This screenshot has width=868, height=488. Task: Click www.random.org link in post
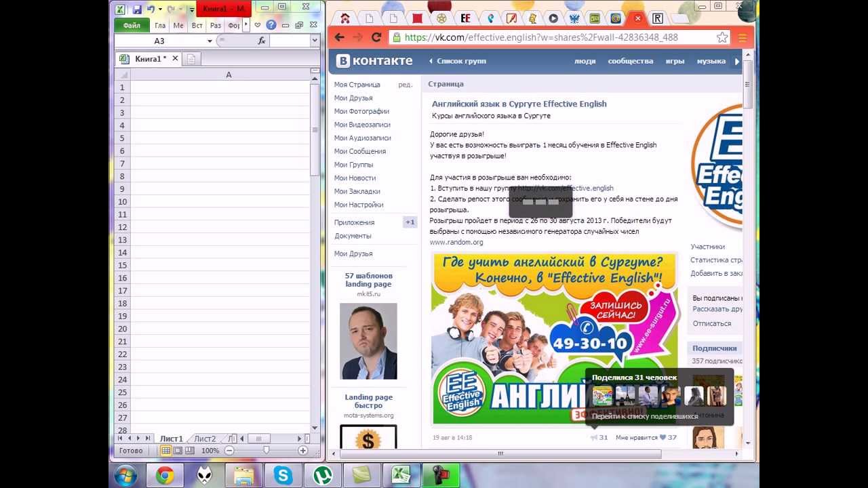(x=456, y=242)
